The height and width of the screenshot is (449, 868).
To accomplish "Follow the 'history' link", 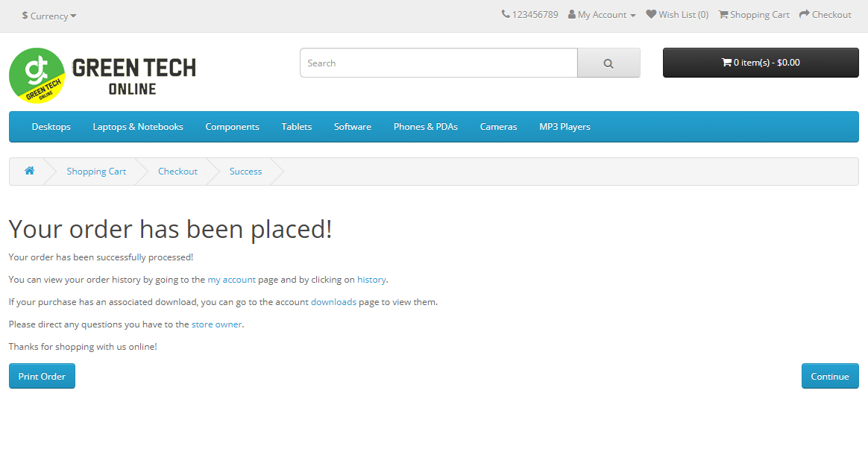I will [x=371, y=280].
